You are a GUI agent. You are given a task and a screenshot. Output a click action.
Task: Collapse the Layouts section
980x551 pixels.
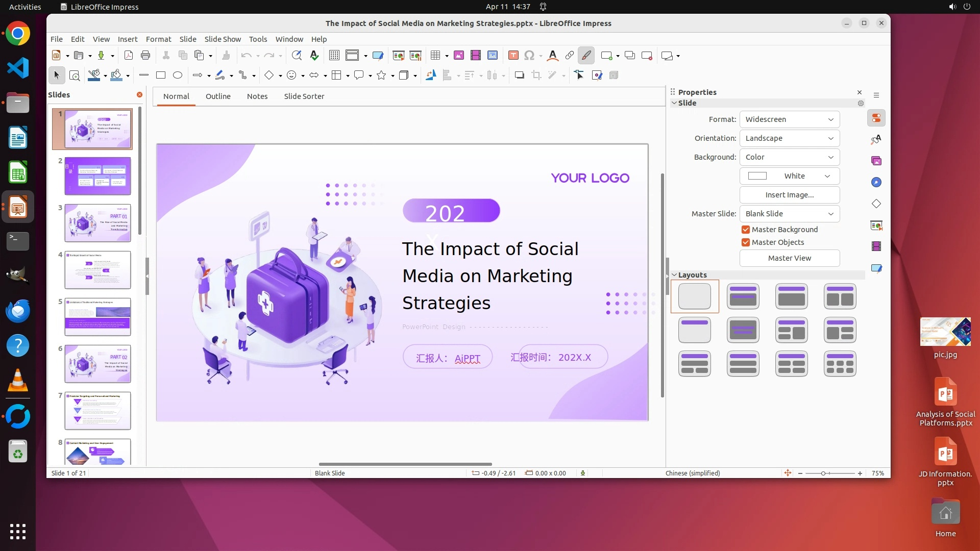(674, 275)
